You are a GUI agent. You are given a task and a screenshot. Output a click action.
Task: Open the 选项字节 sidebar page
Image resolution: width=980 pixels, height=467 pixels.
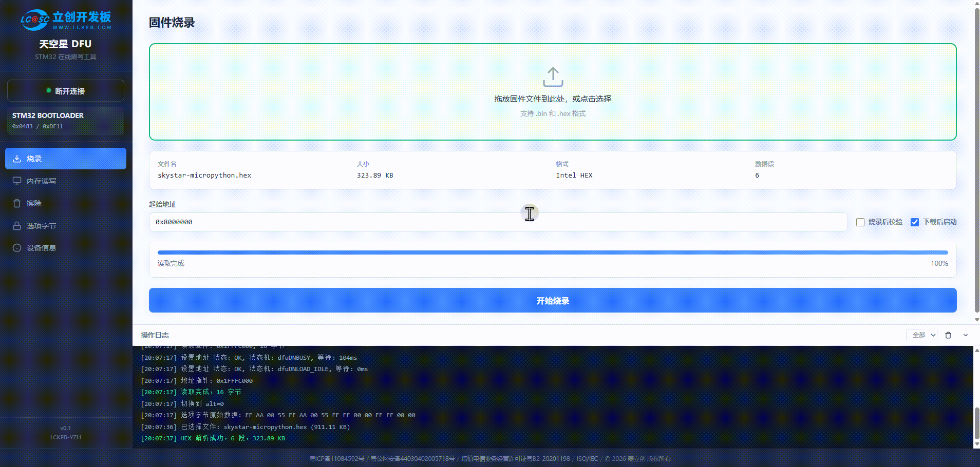(x=66, y=226)
